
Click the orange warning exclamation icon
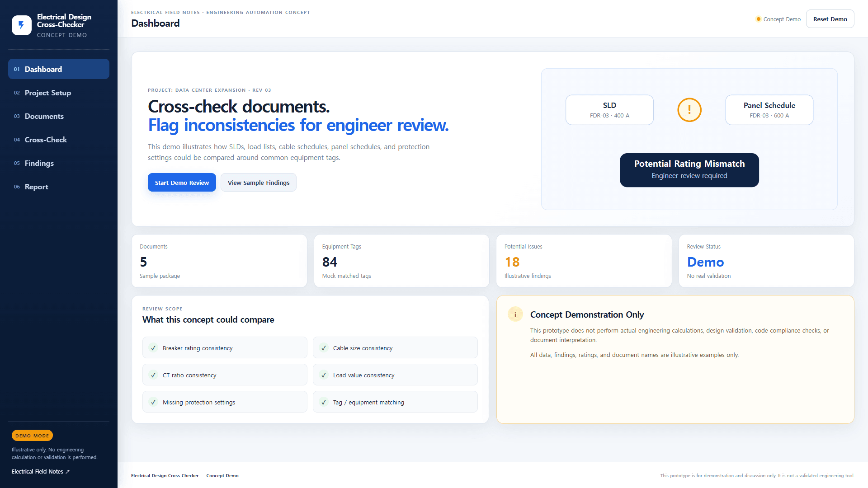click(689, 110)
